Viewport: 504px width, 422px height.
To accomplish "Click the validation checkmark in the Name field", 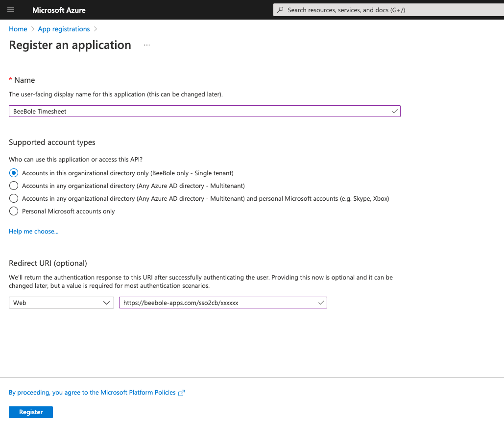I will (x=394, y=111).
